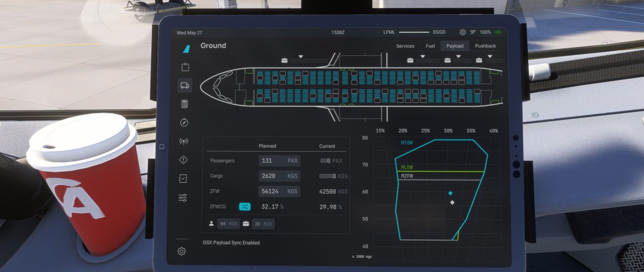Open the Dispatch clipboard page
Image resolution: width=644 pixels, height=272 pixels.
tap(185, 67)
